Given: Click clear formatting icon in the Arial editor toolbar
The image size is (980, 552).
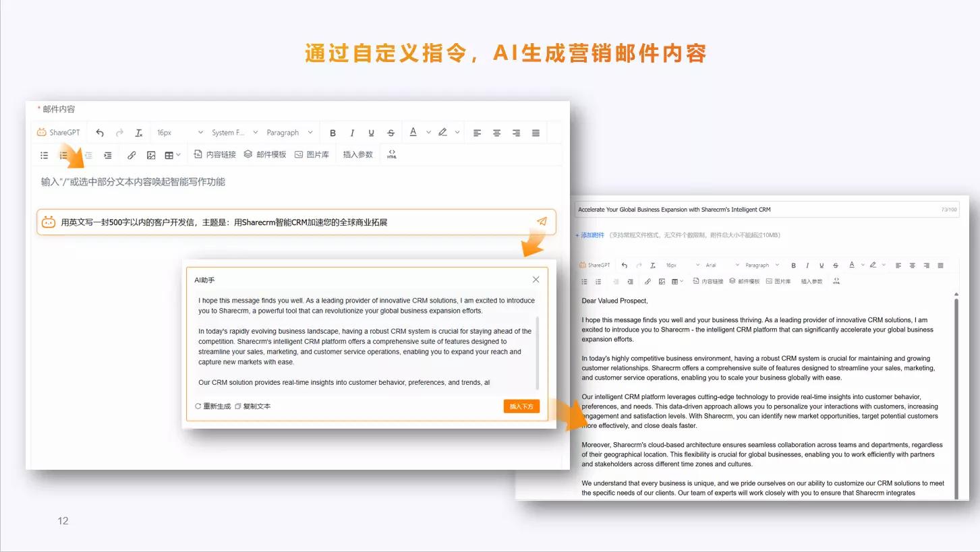Looking at the screenshot, I should click(652, 266).
